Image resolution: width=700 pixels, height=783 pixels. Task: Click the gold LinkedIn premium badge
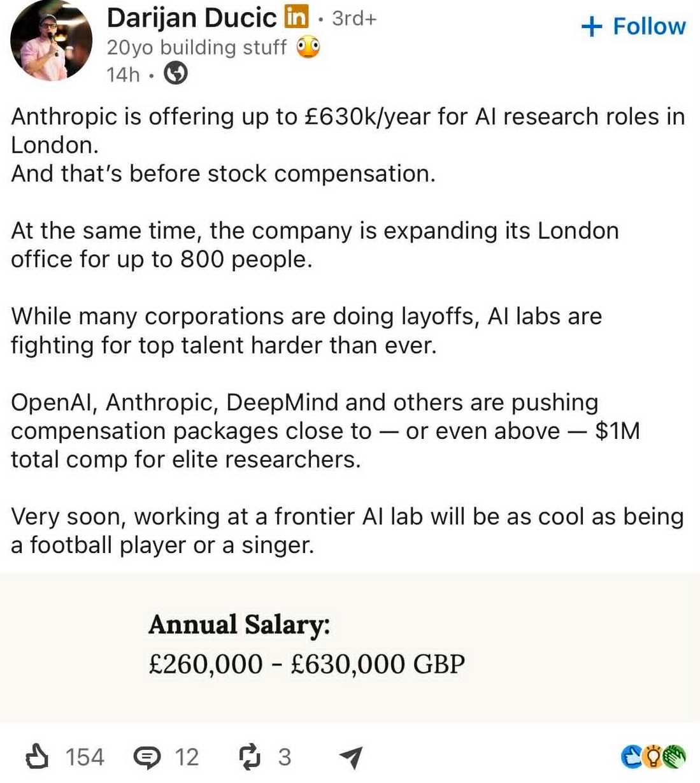[296, 17]
